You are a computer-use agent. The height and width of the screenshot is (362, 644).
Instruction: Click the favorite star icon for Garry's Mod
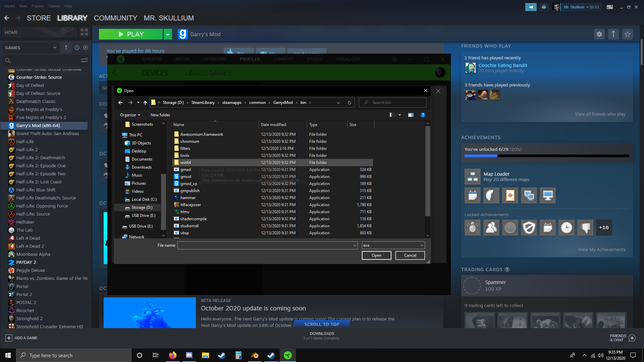tap(627, 34)
